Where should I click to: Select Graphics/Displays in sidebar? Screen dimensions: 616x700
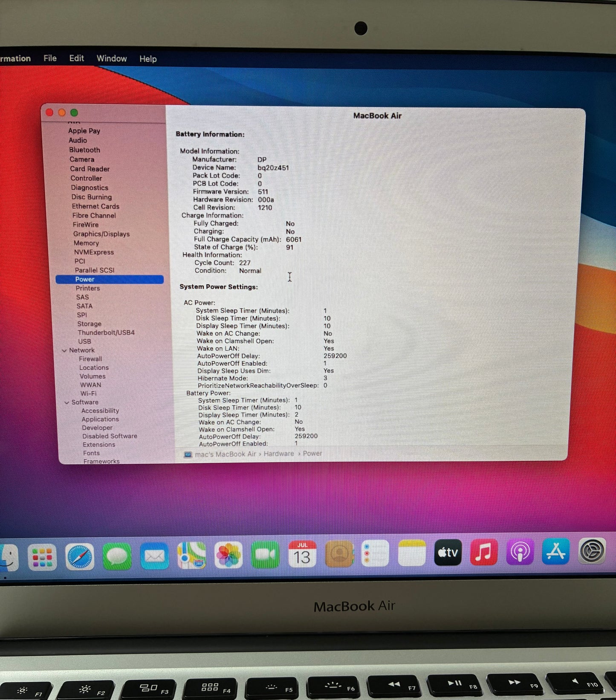pyautogui.click(x=101, y=234)
